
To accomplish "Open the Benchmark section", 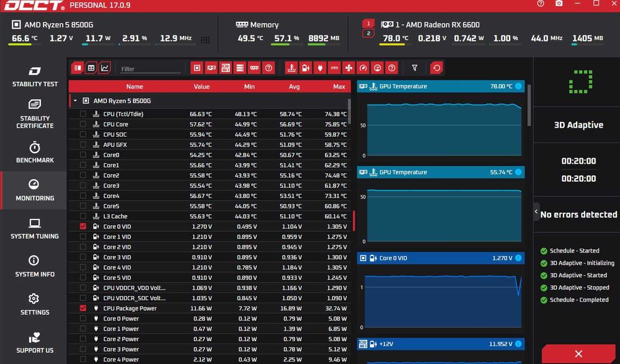I will [35, 153].
